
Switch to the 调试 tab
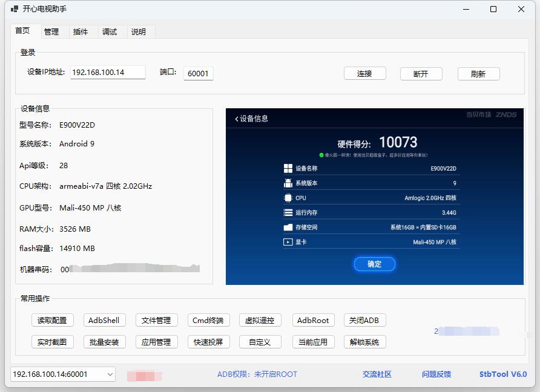point(110,31)
